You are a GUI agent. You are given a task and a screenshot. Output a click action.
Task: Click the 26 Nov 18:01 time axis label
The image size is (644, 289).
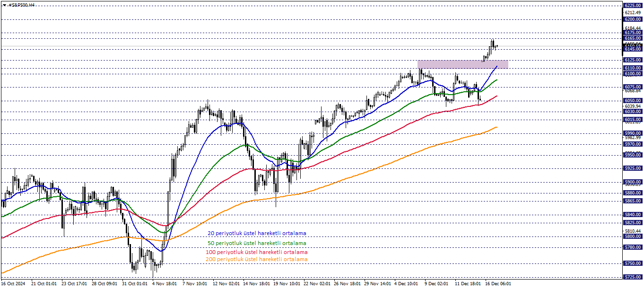coord(347,284)
